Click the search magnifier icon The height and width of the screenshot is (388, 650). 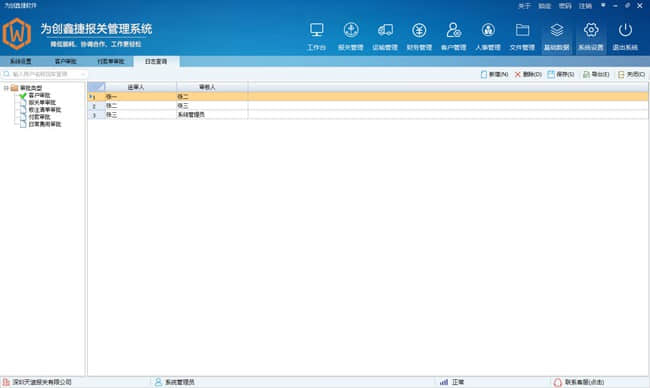(x=6, y=74)
